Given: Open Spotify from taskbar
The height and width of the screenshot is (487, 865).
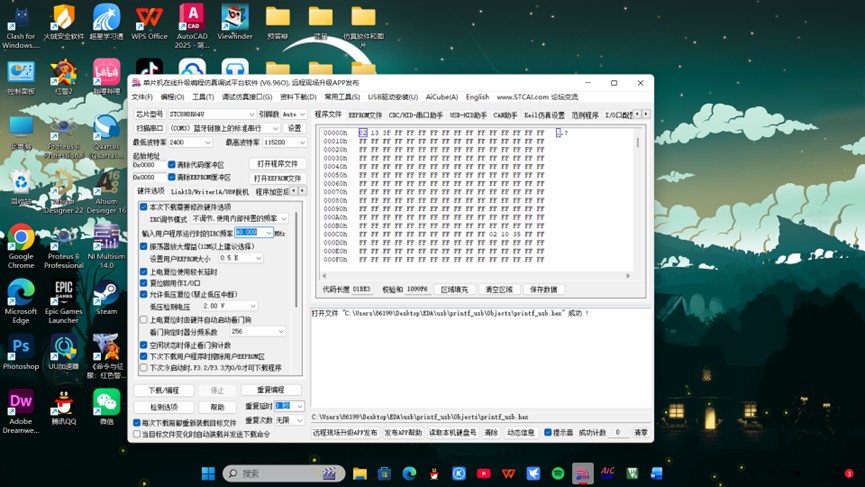Looking at the screenshot, I should pyautogui.click(x=558, y=473).
